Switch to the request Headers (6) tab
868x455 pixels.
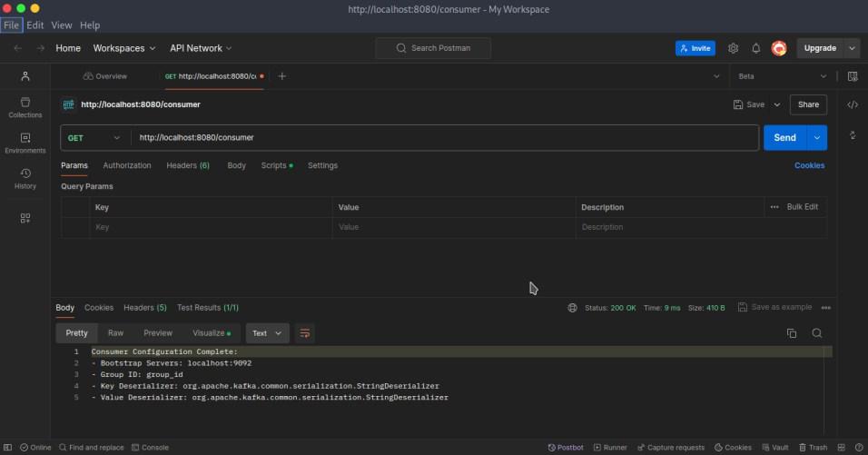pyautogui.click(x=188, y=165)
